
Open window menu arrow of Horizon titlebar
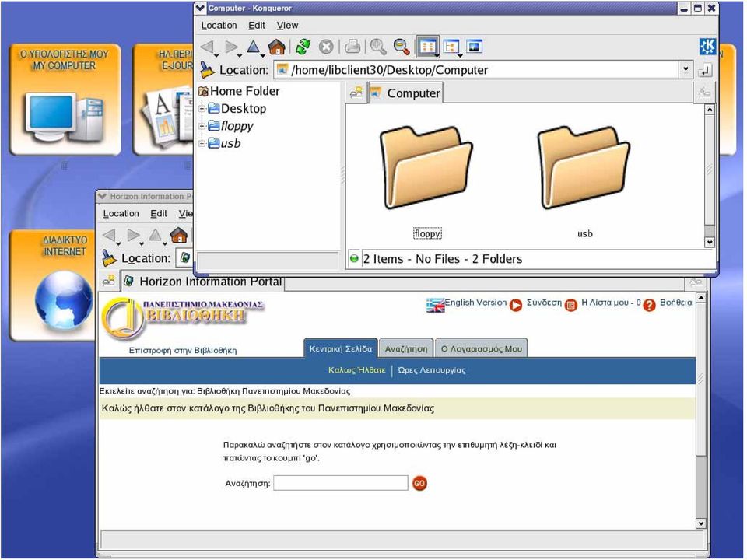[x=102, y=196]
